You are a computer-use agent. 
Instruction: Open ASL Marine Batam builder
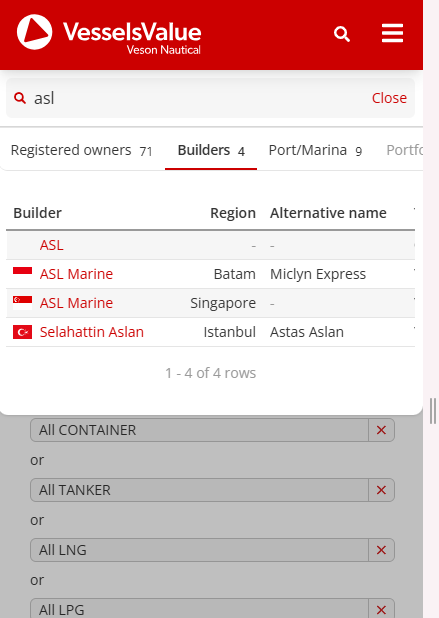(76, 274)
